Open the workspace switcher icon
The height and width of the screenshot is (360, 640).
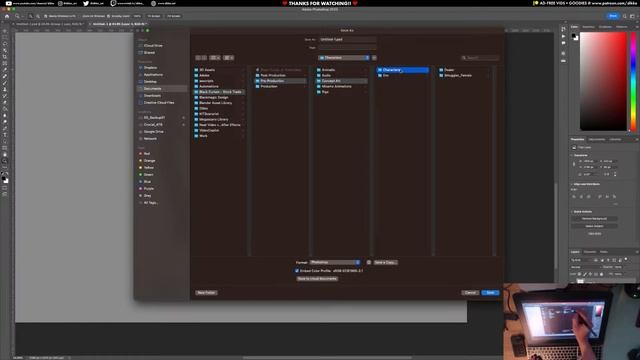(632, 16)
